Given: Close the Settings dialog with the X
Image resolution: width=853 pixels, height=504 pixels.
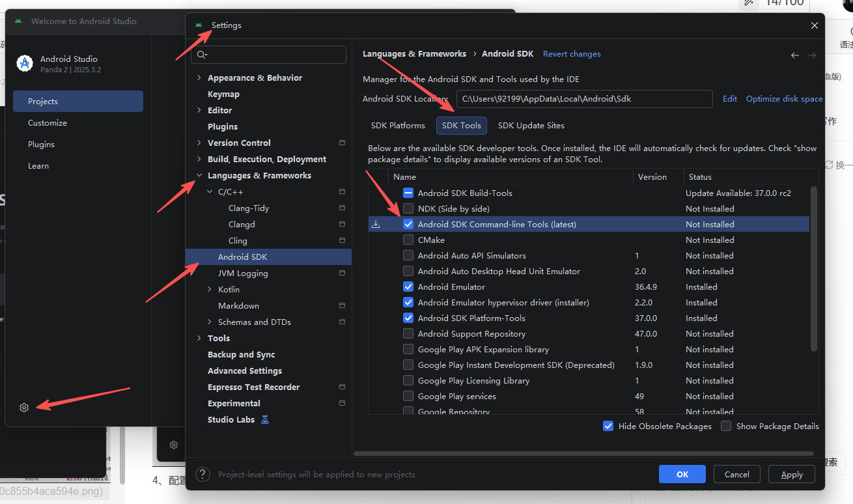Looking at the screenshot, I should pos(815,25).
